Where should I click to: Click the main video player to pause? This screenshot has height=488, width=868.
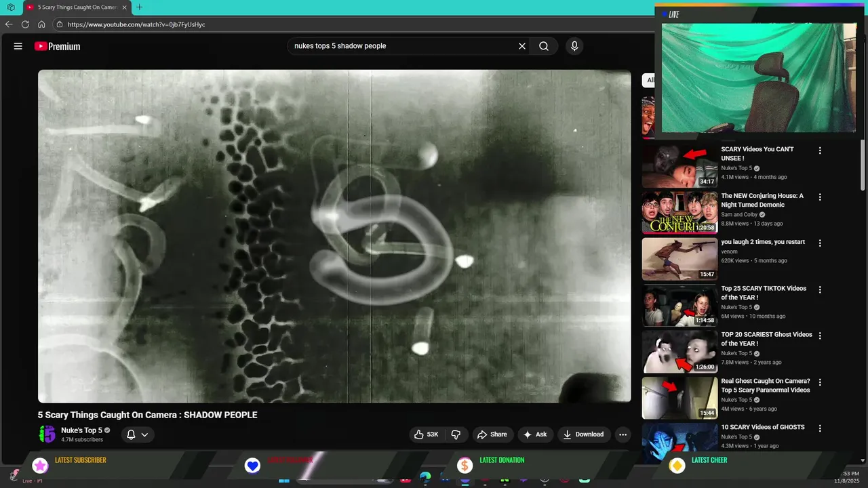(x=334, y=237)
